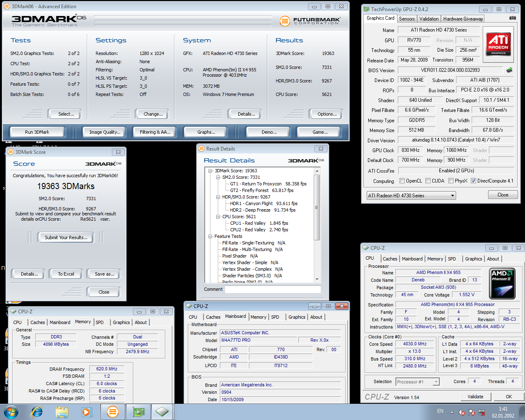Image resolution: width=525 pixels, height=420 pixels.
Task: Launch Internet Explorer from the taskbar
Action: (37, 412)
